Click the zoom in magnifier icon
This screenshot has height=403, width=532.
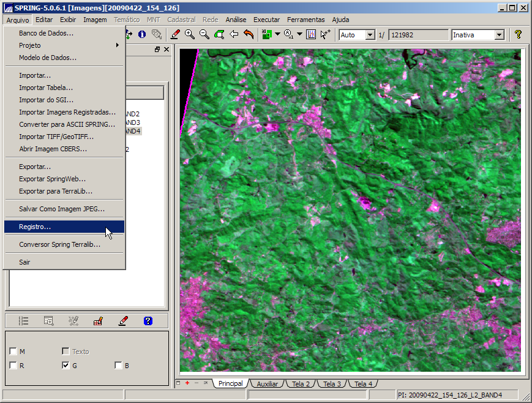[x=190, y=35]
